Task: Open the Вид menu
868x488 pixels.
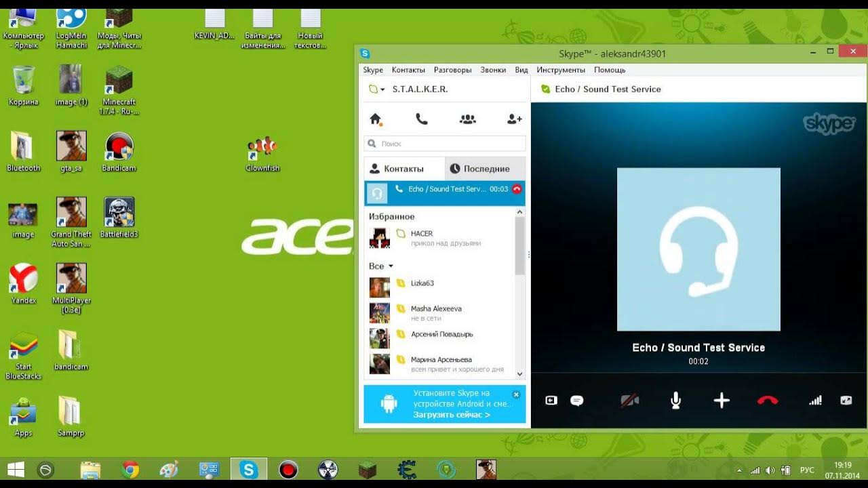Action: point(521,70)
